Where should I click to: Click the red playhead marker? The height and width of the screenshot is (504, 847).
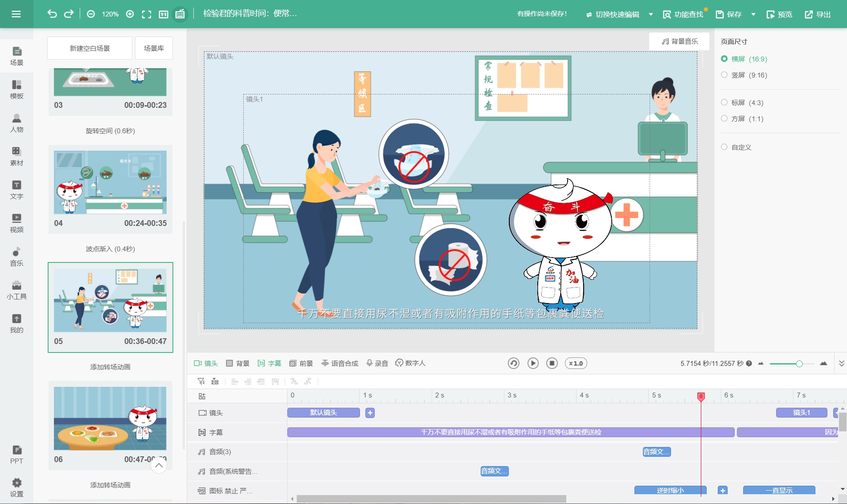coord(701,396)
